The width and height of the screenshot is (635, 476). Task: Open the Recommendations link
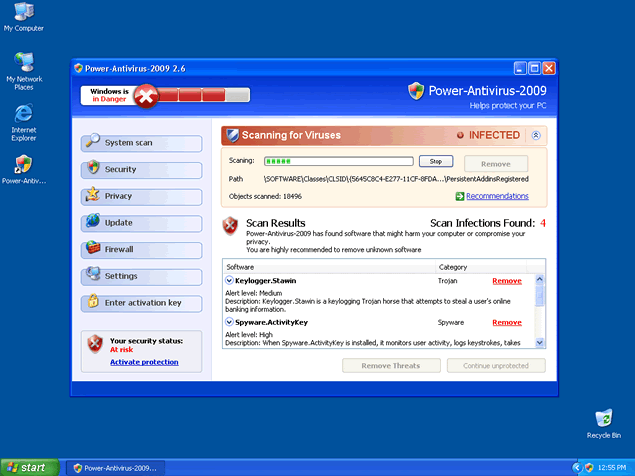[497, 196]
